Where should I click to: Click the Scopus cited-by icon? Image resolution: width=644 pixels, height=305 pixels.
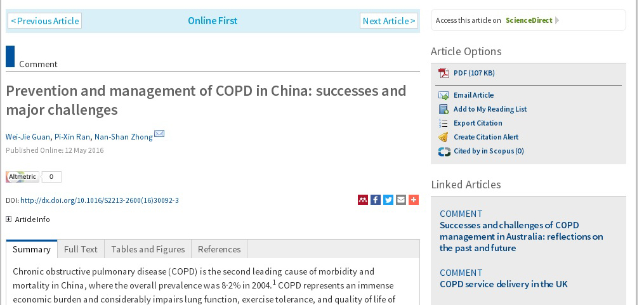(444, 151)
